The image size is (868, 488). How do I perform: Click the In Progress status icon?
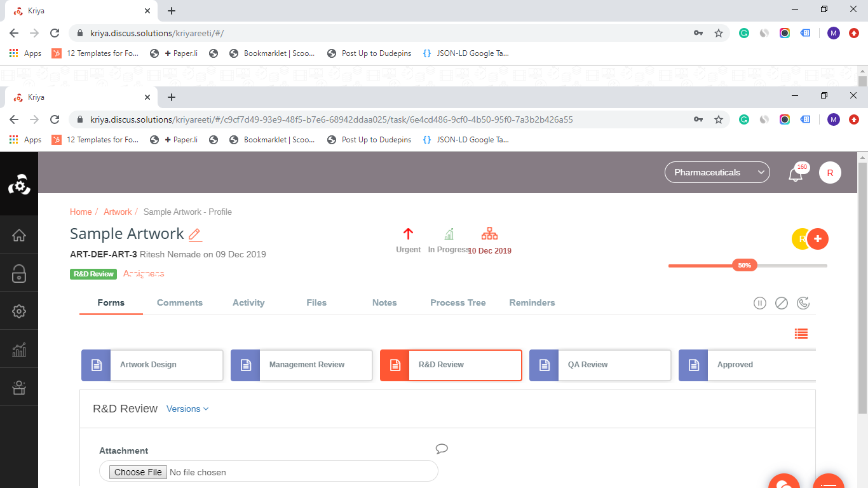coord(449,234)
